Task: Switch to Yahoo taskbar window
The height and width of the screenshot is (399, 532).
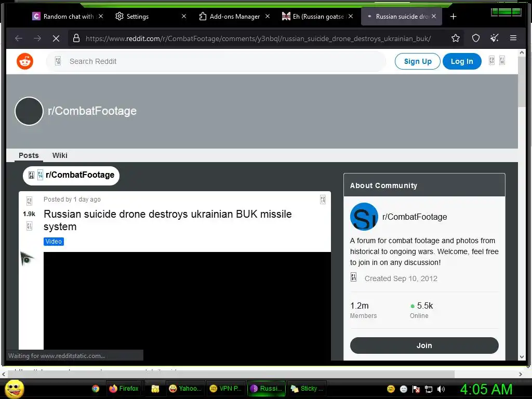Action: pos(185,389)
